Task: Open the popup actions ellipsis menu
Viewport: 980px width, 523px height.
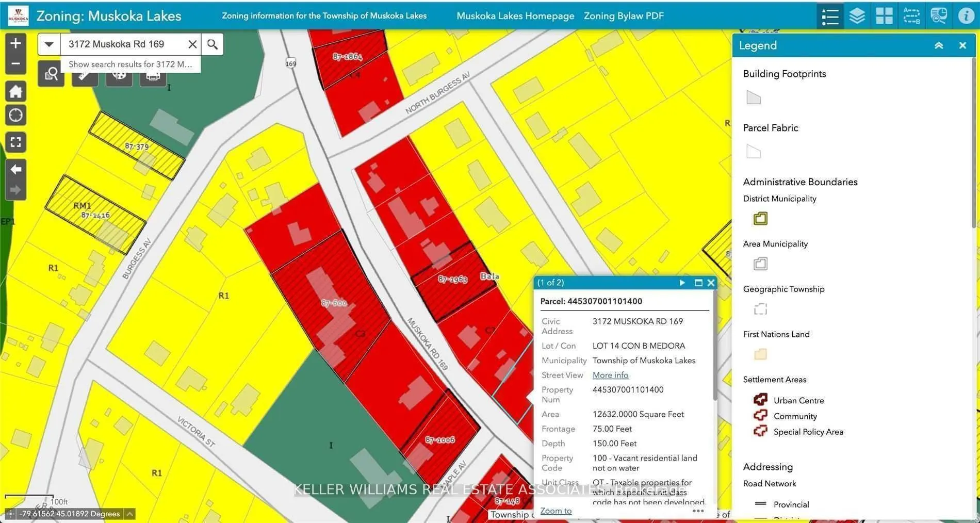Action: tap(698, 511)
